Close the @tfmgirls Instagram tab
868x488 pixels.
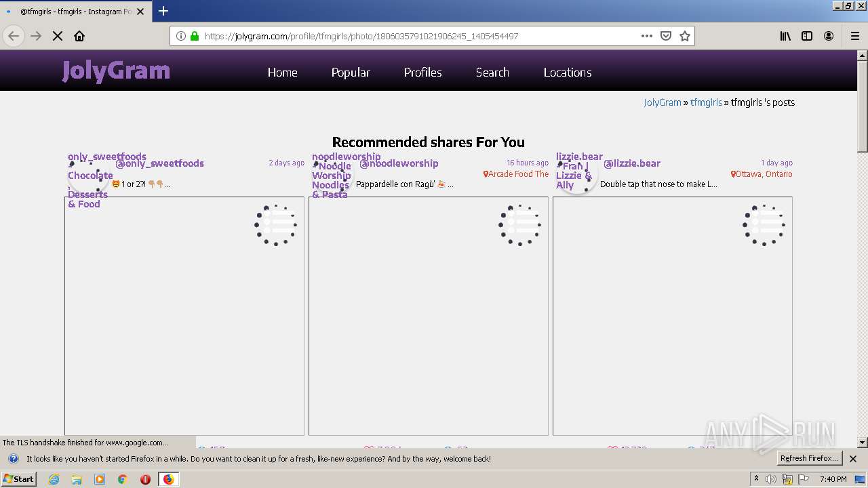click(140, 12)
